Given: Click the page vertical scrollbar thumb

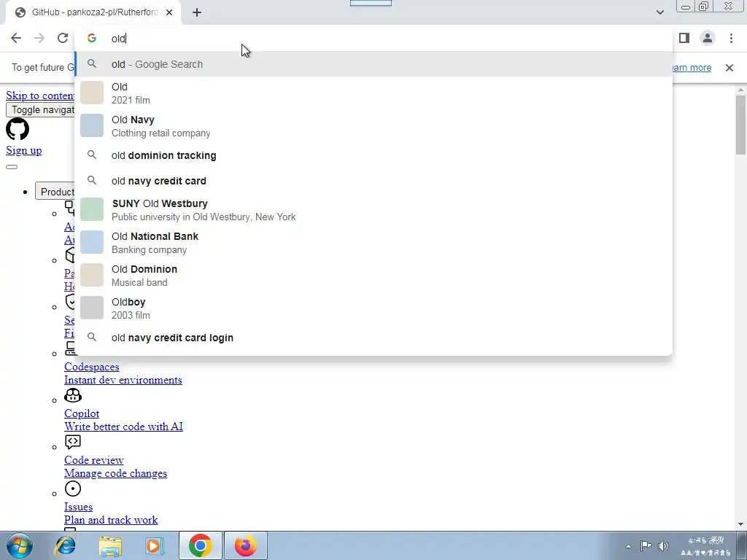Looking at the screenshot, I should (x=741, y=125).
